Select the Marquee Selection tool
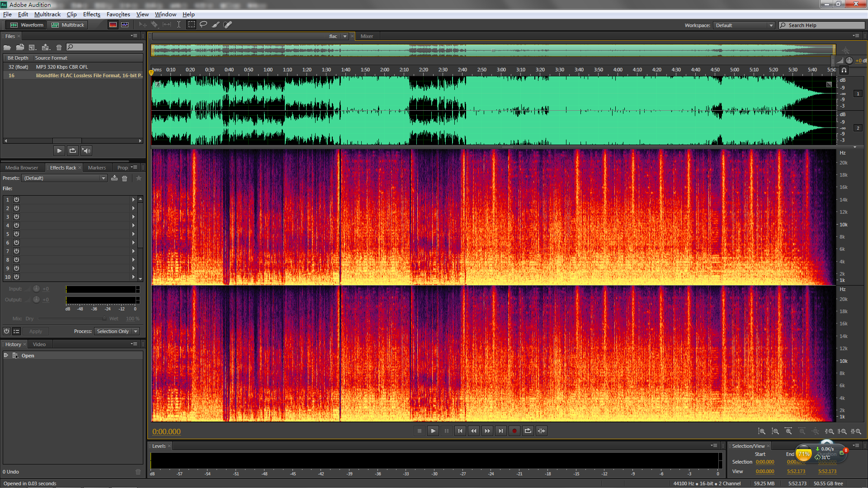Image resolution: width=868 pixels, height=488 pixels. pyautogui.click(x=192, y=25)
